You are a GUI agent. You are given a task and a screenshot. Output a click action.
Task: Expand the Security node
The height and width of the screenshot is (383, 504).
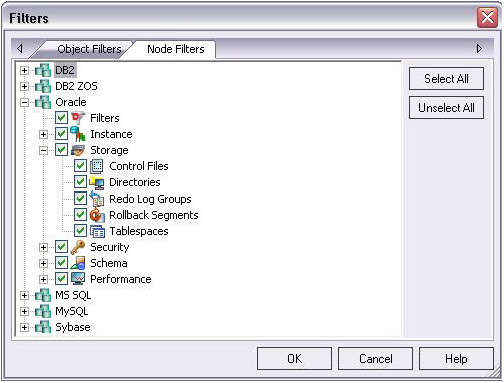pos(43,247)
